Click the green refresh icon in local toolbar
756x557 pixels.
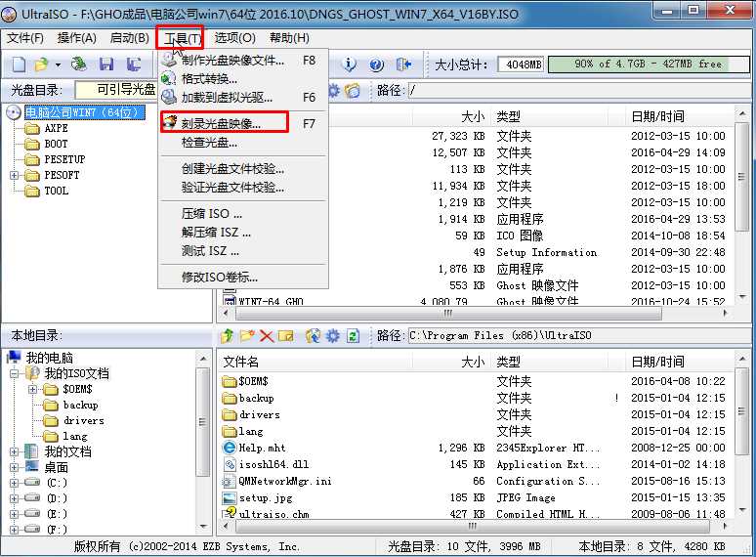pyautogui.click(x=353, y=335)
